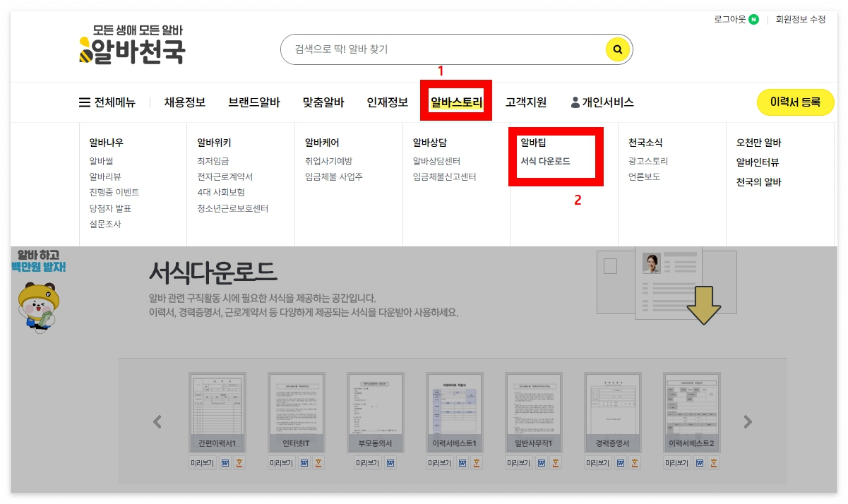Show next templates with right arrow
The image size is (848, 504).
[748, 422]
